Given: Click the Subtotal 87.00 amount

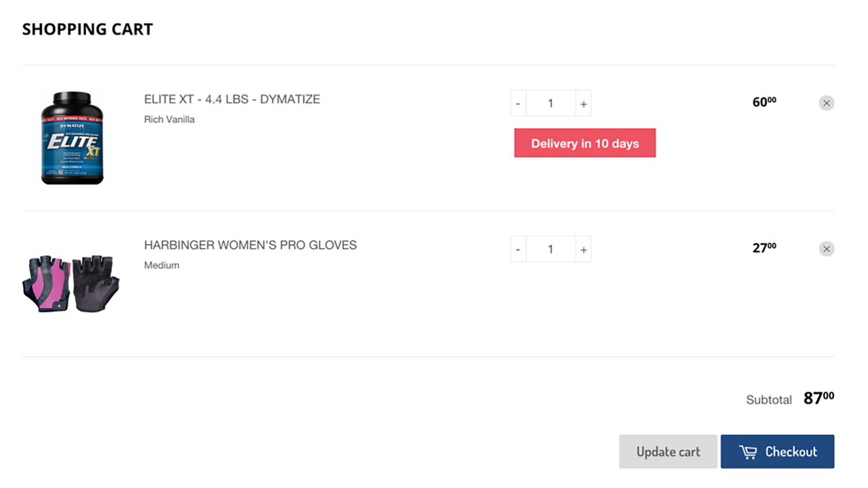Looking at the screenshot, I should (818, 399).
